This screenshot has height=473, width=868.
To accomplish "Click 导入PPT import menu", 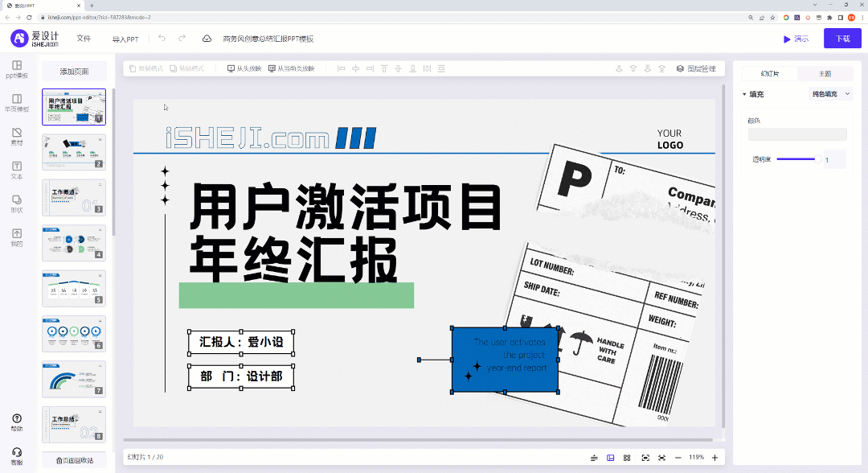I will pyautogui.click(x=125, y=39).
